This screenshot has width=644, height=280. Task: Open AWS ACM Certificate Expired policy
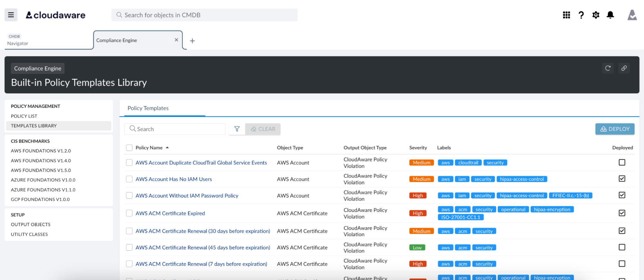170,213
